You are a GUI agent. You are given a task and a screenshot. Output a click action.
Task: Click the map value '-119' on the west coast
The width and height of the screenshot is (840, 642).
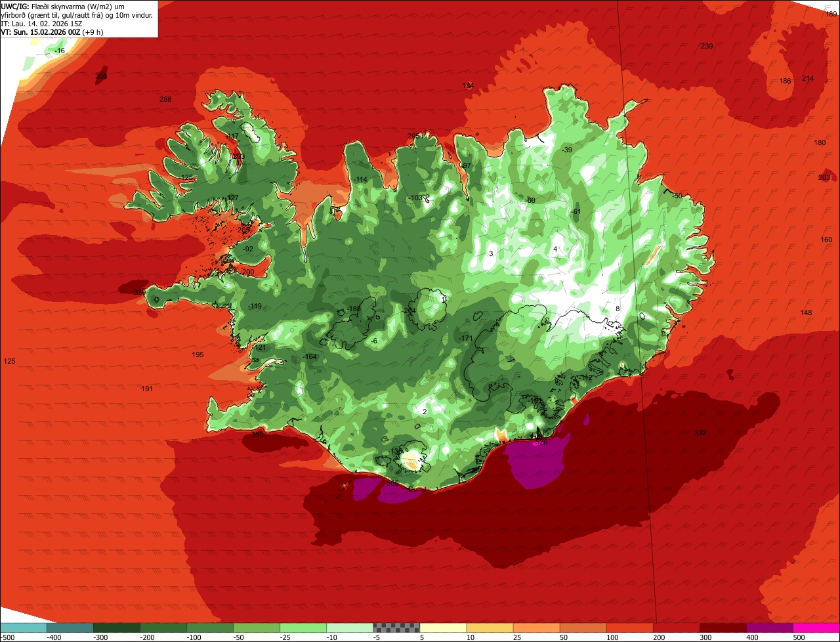(x=255, y=306)
